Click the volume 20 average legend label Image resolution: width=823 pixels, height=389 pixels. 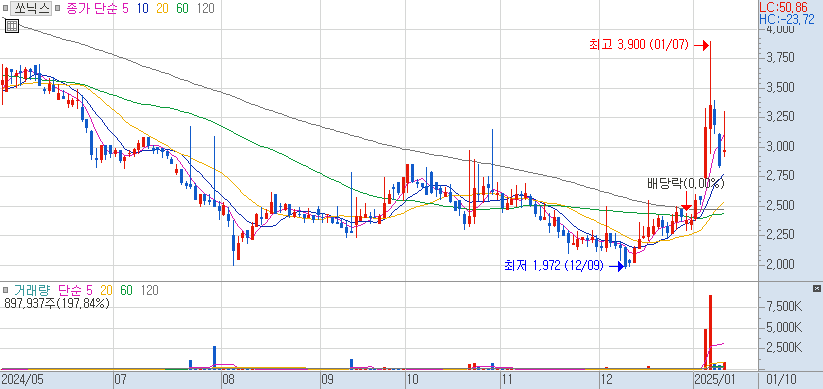coord(106,290)
